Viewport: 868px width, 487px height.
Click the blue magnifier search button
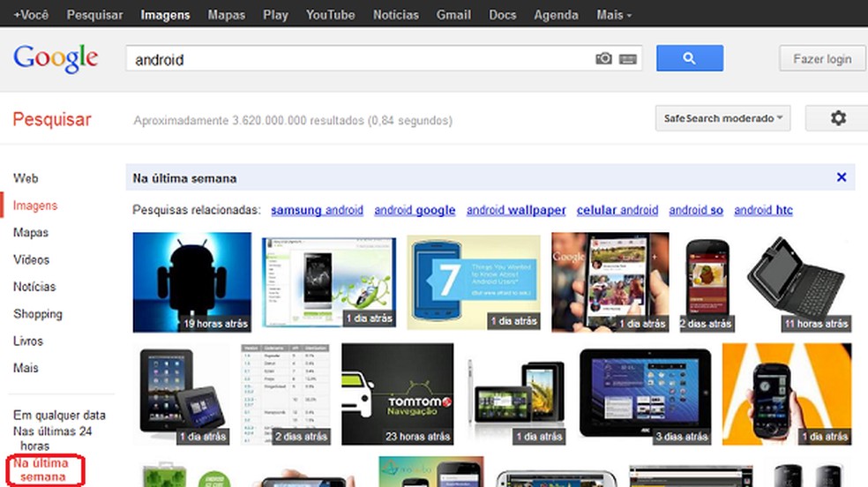click(x=690, y=58)
